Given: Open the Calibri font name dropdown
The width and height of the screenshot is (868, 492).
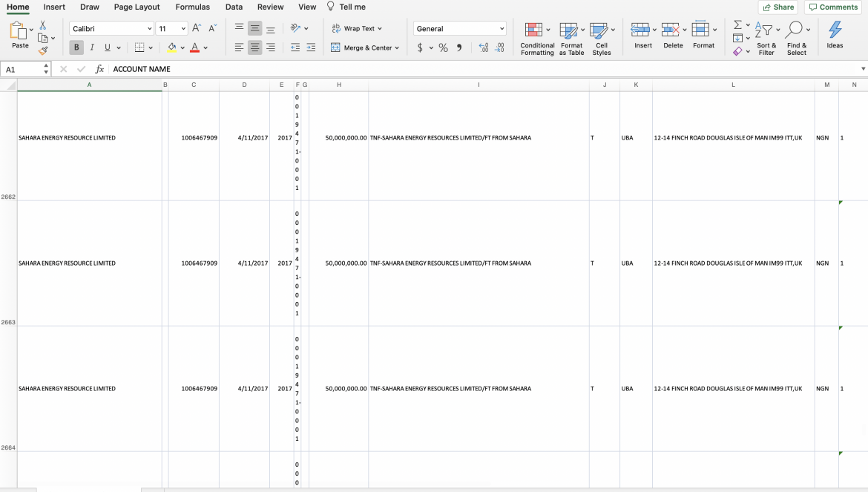Looking at the screenshot, I should point(149,29).
